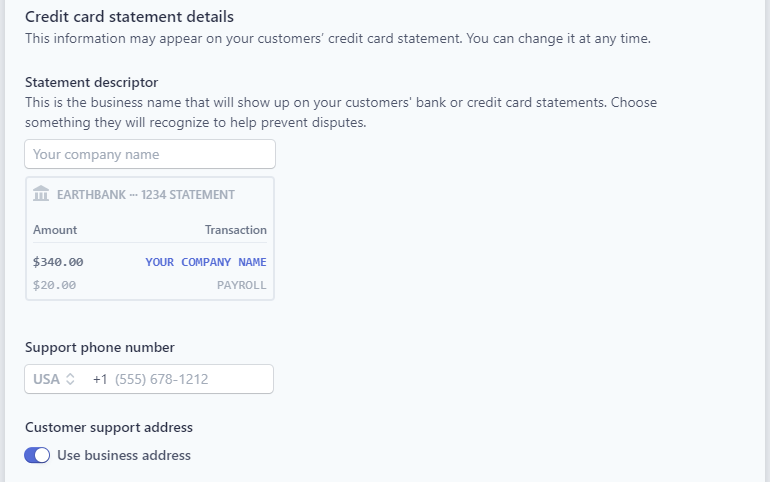Click the up-down chevron icon next to USA

70,379
